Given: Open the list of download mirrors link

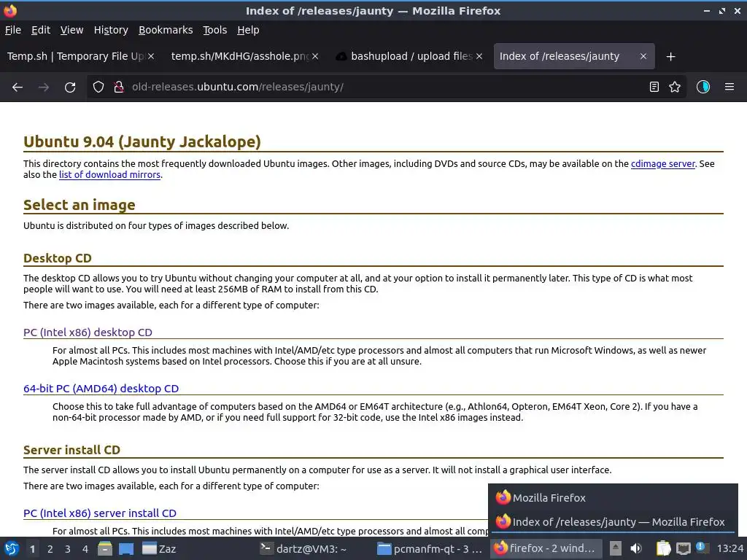Looking at the screenshot, I should (x=109, y=175).
